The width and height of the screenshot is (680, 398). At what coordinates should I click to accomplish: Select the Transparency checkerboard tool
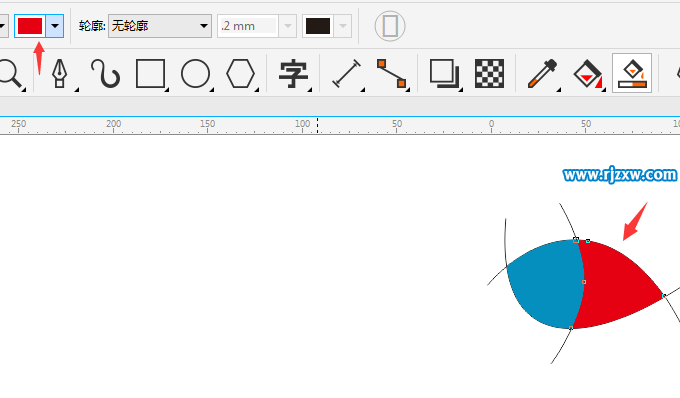click(490, 74)
